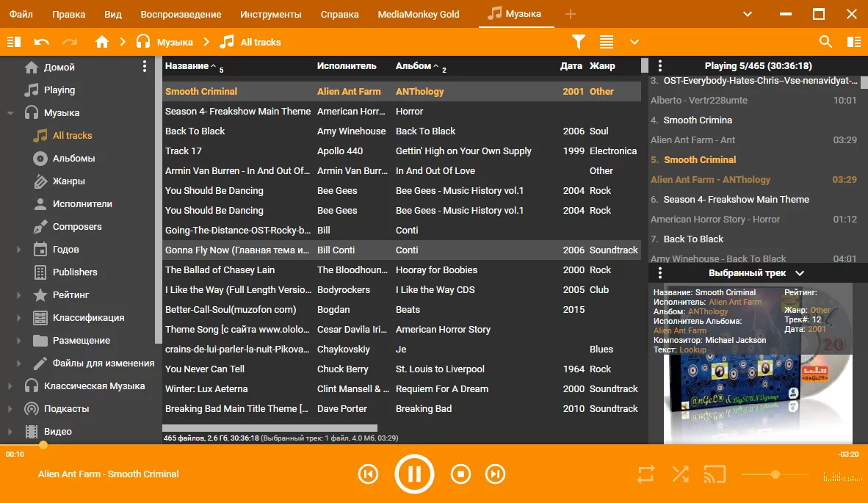Open the Файл menu
Viewport: 868px width, 503px height.
tap(21, 14)
